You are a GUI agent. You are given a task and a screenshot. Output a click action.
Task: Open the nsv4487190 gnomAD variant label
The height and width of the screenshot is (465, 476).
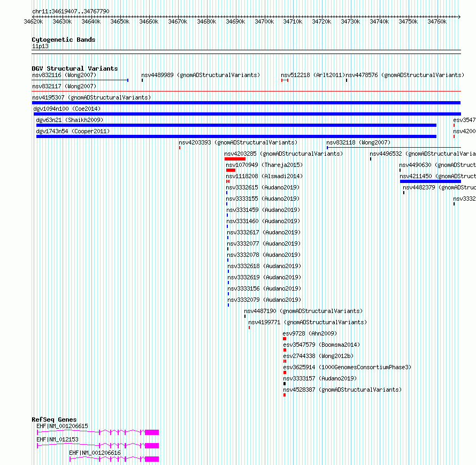coord(304,311)
